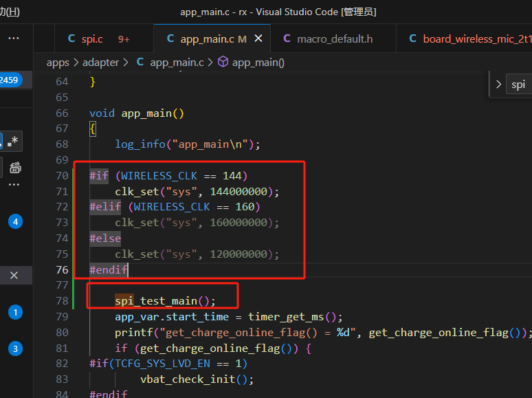Click line number 70 in gutter
532x398 pixels.
click(62, 175)
